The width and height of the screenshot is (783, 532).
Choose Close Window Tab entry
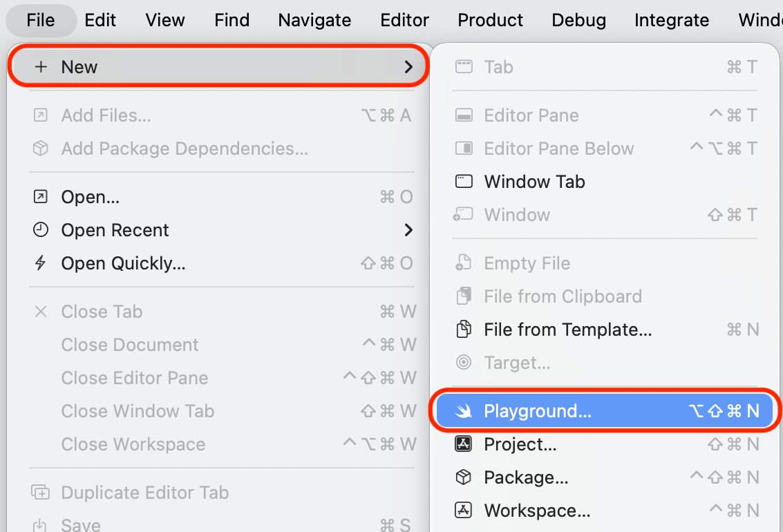click(222, 410)
